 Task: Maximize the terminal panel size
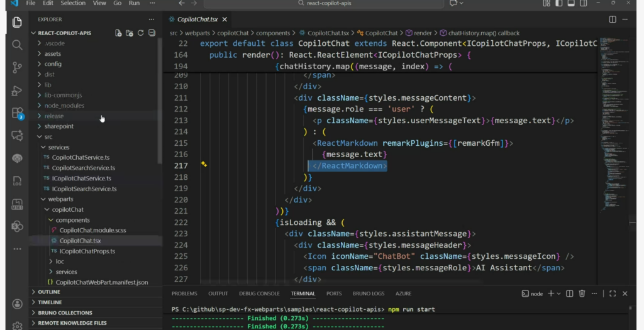pyautogui.click(x=613, y=294)
